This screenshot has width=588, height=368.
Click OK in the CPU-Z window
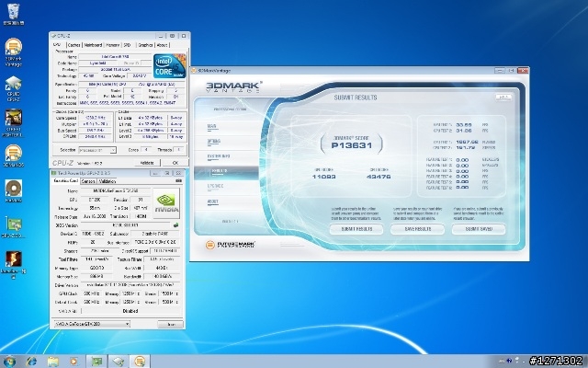point(175,163)
